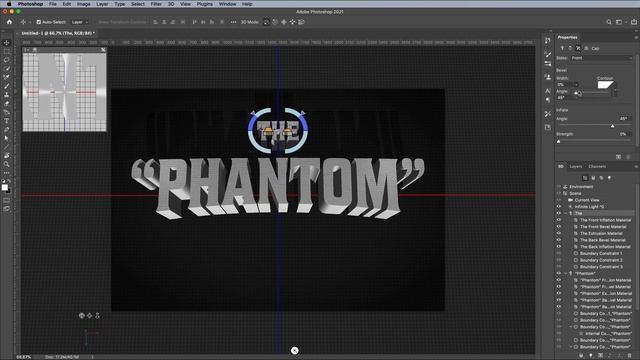Click the secondary 3D view thumbnail
640x360 pixels.
click(x=64, y=92)
